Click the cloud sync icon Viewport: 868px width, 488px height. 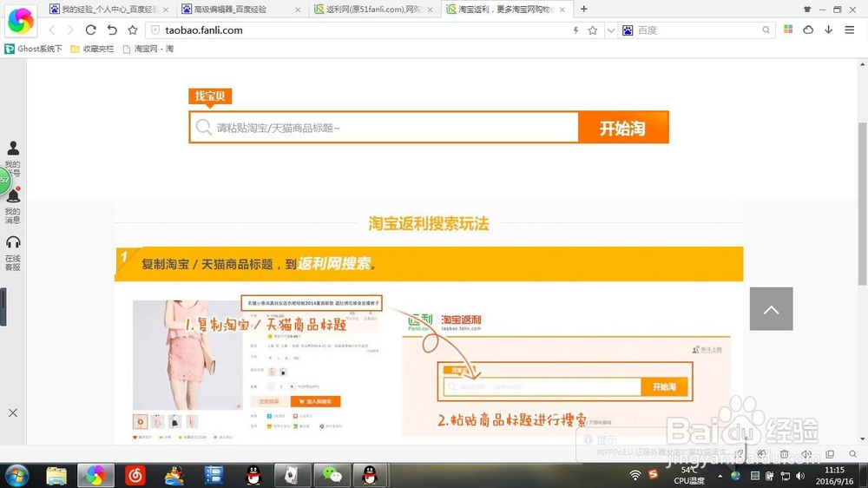(x=808, y=30)
